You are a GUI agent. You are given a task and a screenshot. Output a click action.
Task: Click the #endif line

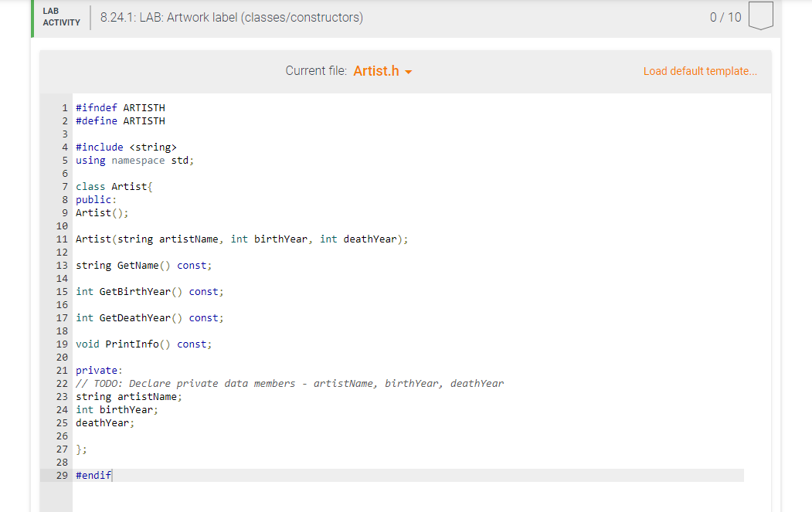pos(93,475)
